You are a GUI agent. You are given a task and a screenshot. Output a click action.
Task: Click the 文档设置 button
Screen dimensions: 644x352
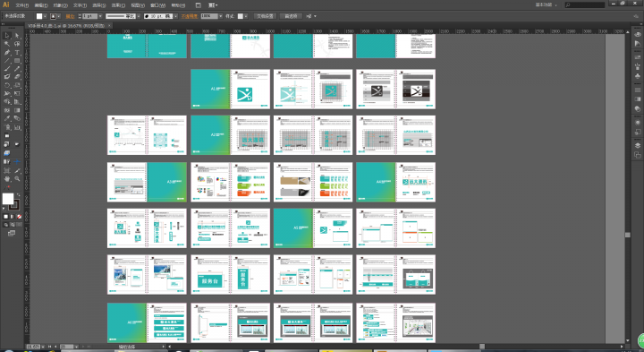265,16
